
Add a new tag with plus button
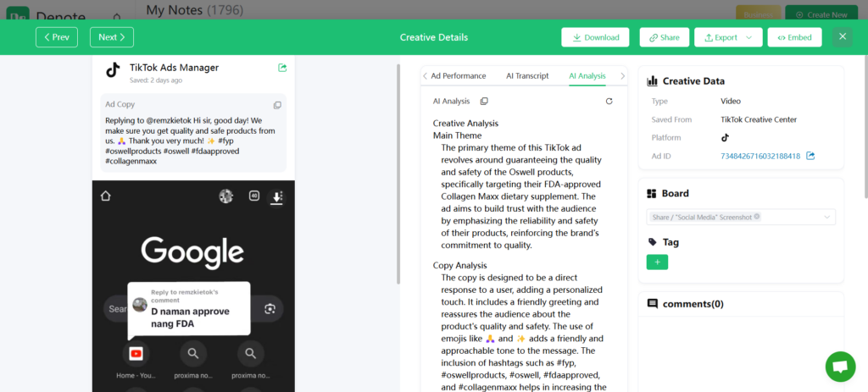tap(657, 262)
